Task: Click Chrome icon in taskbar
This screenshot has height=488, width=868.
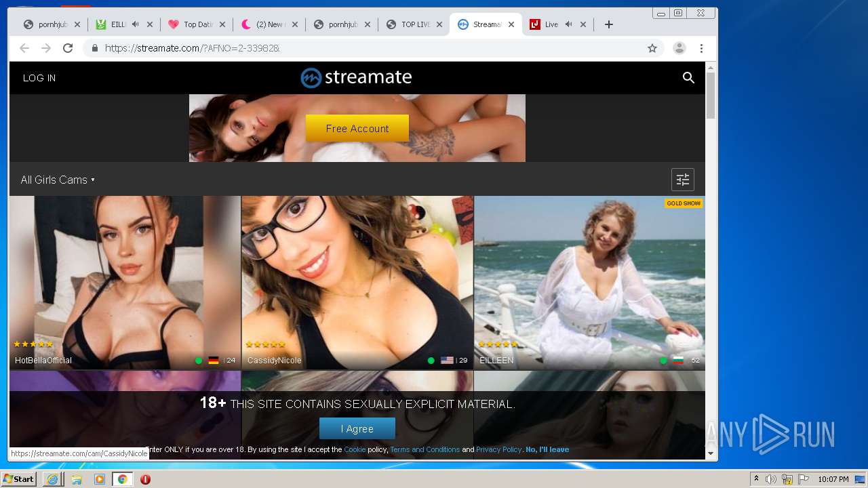Action: click(122, 479)
